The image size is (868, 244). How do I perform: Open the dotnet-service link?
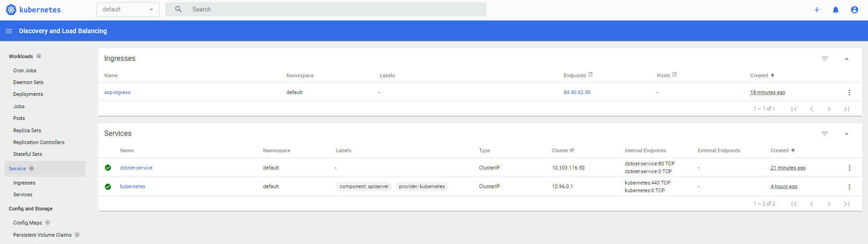tap(136, 168)
